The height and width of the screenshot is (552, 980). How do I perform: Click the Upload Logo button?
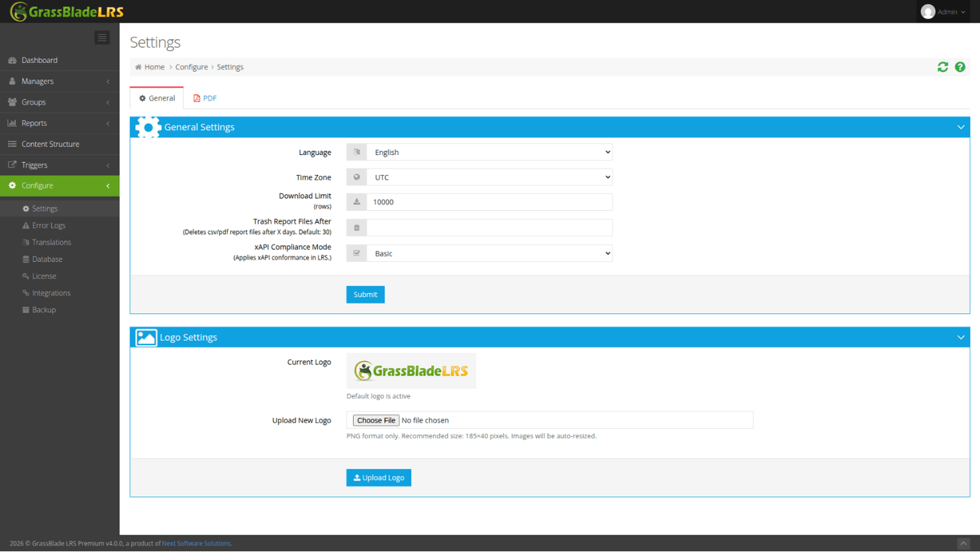pyautogui.click(x=379, y=478)
